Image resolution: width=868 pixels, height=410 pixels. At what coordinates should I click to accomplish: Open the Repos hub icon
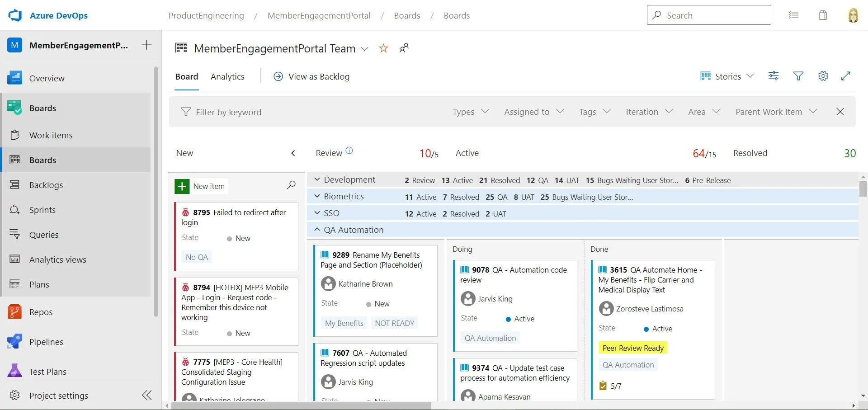tap(14, 312)
